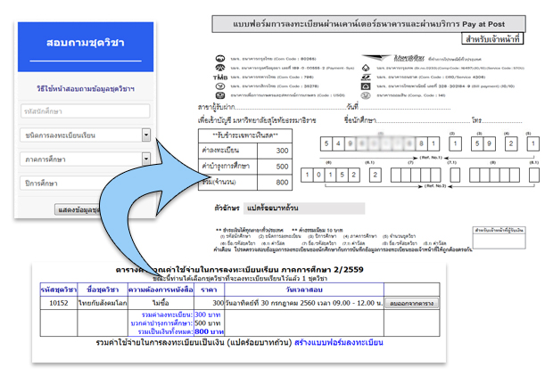Screen dimensions: 553x392
Task: Select the exam date 30 กรกฎาคม 2560 cell
Action: [x=304, y=303]
